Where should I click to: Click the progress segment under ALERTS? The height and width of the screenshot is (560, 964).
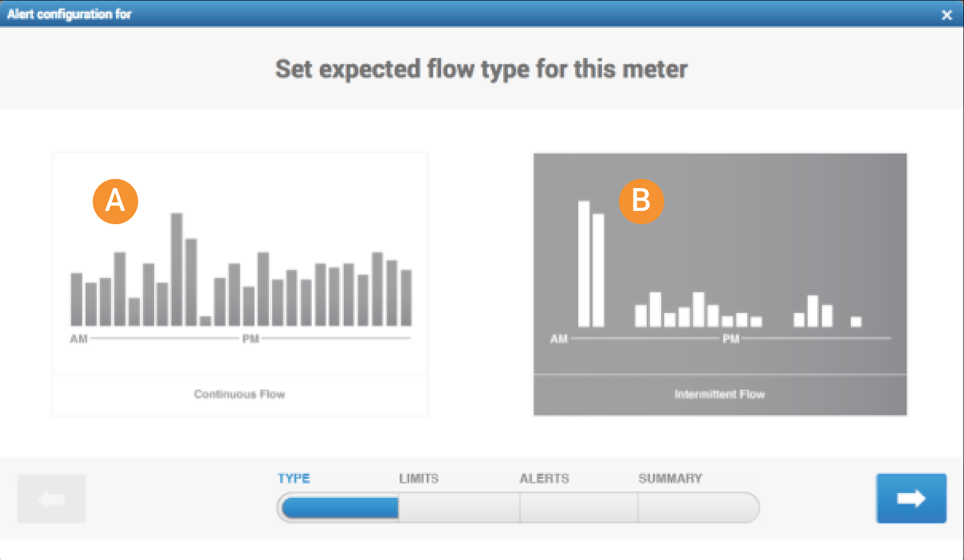pyautogui.click(x=579, y=508)
